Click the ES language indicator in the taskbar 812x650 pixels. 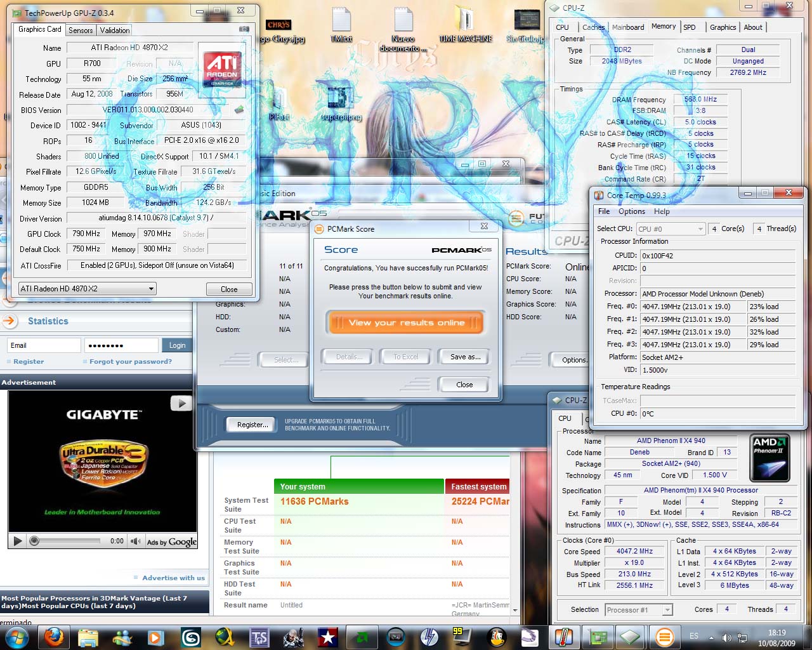tap(694, 636)
